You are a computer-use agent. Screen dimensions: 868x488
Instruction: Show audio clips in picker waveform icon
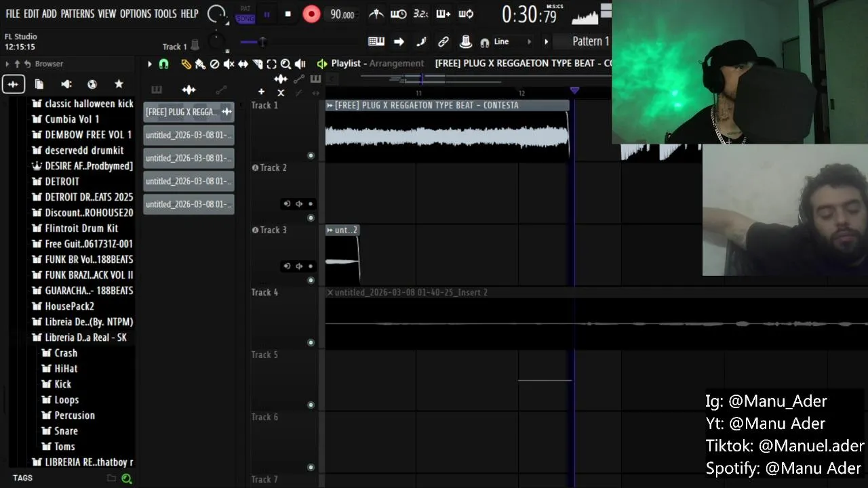click(x=189, y=89)
